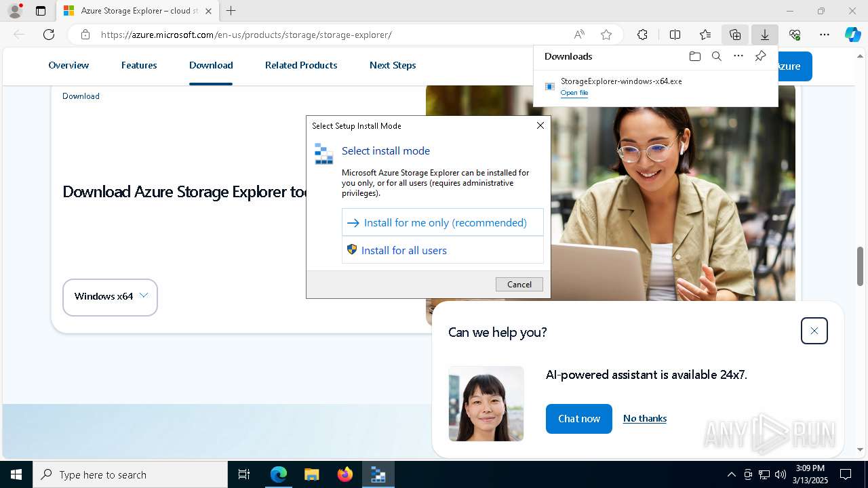Open the Extensions puzzle icon
This screenshot has width=868, height=488.
coord(642,35)
